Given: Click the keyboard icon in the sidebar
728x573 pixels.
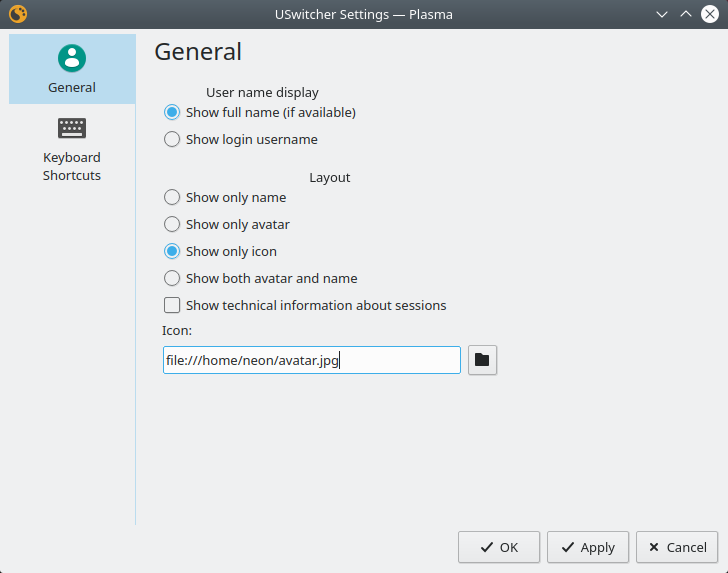Looking at the screenshot, I should point(72,128).
